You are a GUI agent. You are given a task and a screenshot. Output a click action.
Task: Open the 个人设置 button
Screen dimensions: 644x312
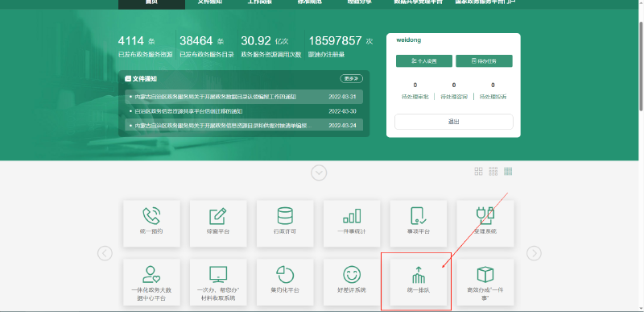pyautogui.click(x=424, y=60)
